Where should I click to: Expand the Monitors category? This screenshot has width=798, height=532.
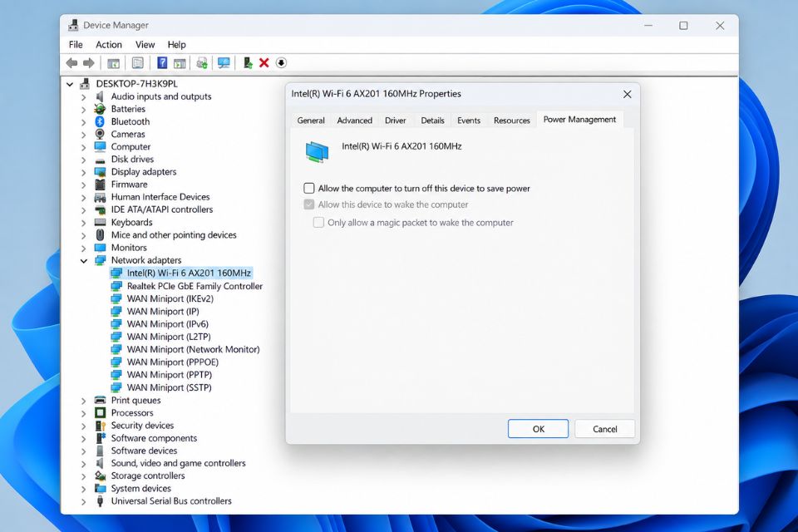83,249
